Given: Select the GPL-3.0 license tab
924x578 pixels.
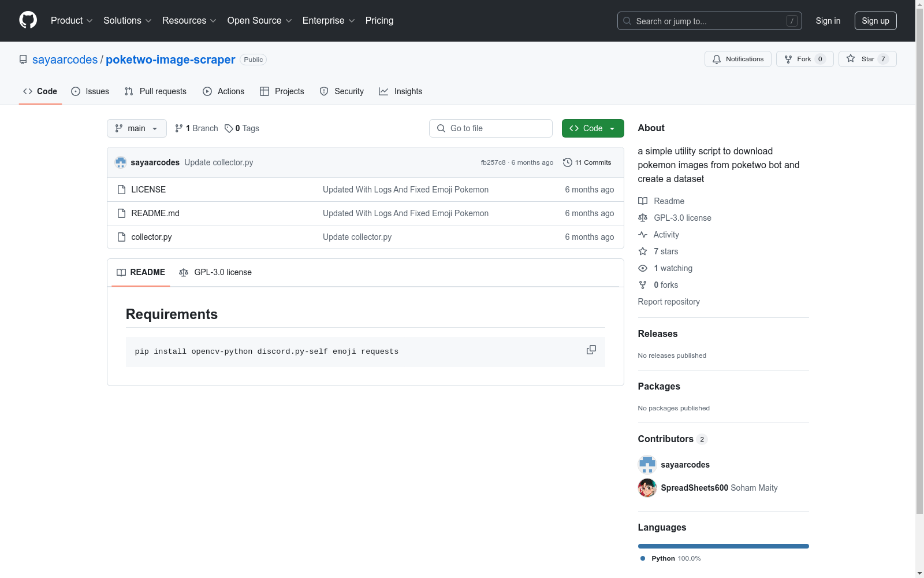Looking at the screenshot, I should click(x=215, y=272).
